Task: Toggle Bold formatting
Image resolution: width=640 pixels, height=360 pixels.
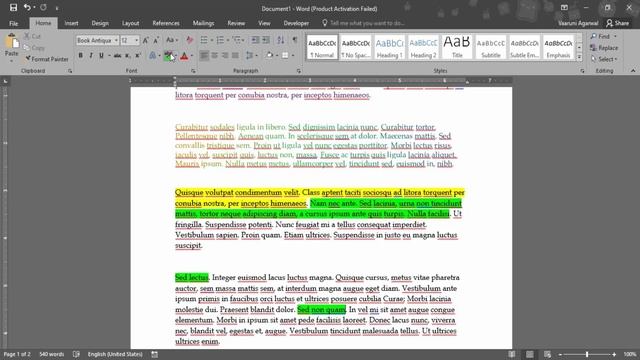Action: (x=80, y=56)
